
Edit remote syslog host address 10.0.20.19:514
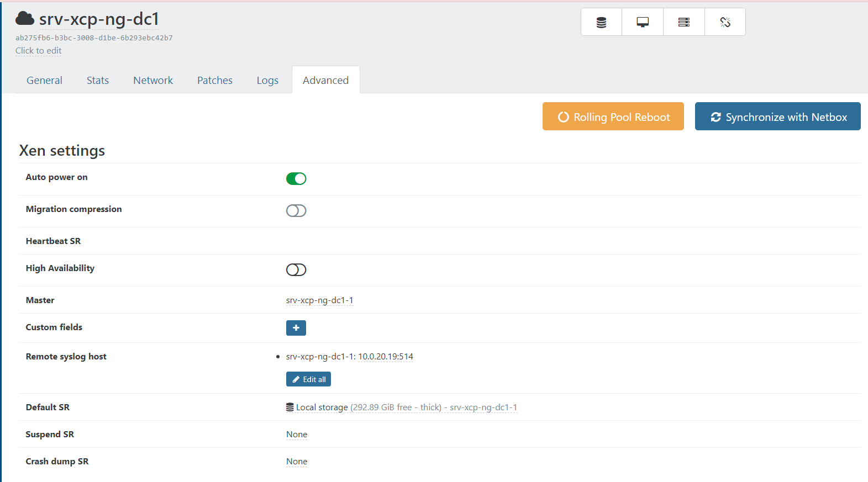pyautogui.click(x=386, y=357)
